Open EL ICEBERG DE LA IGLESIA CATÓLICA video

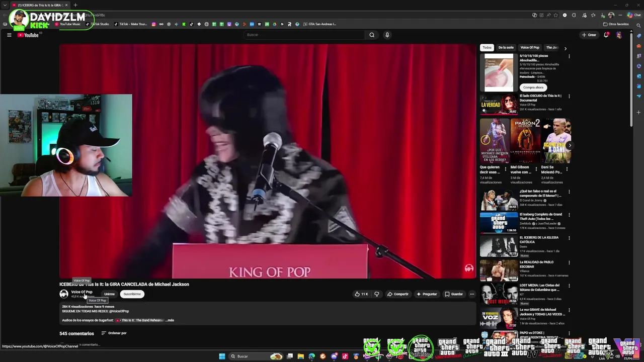[x=499, y=246]
